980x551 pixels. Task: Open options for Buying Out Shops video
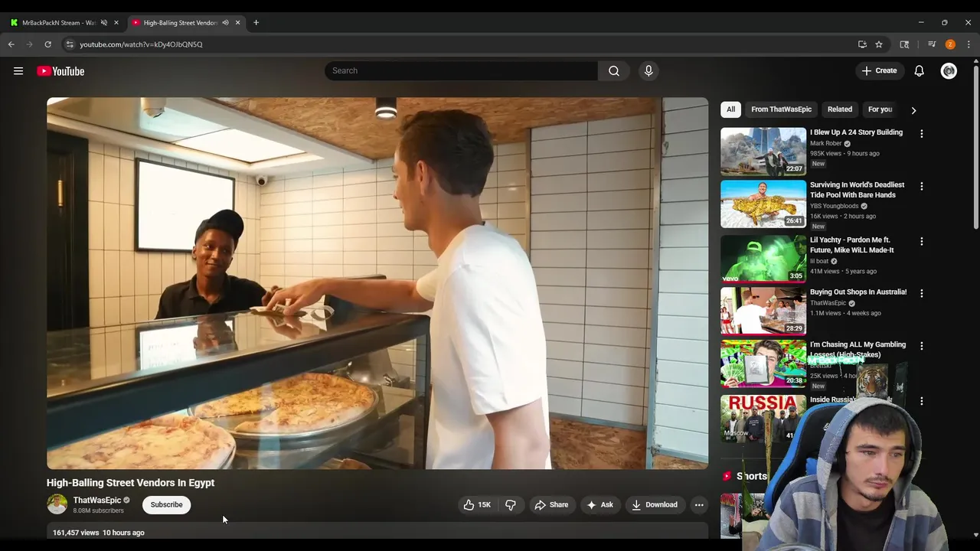(922, 293)
